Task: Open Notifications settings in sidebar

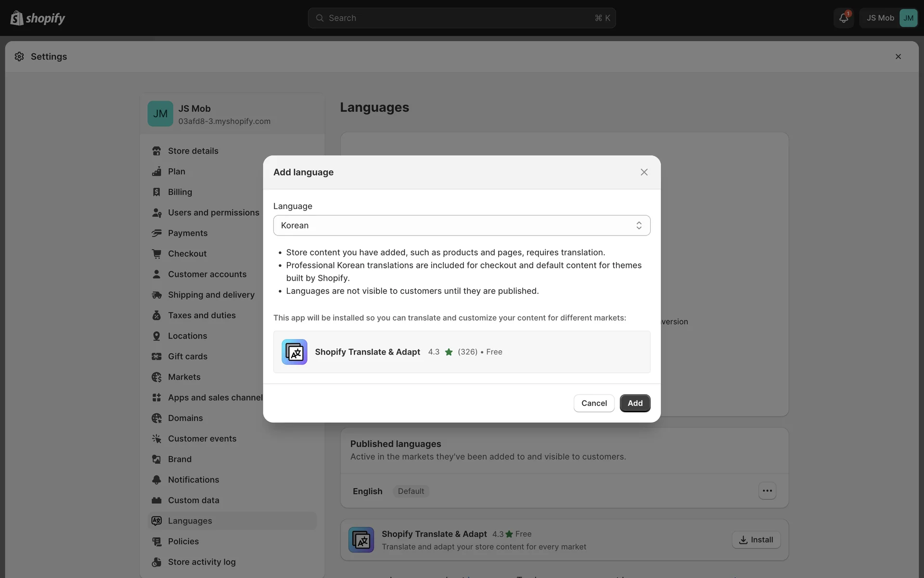Action: pos(193,480)
